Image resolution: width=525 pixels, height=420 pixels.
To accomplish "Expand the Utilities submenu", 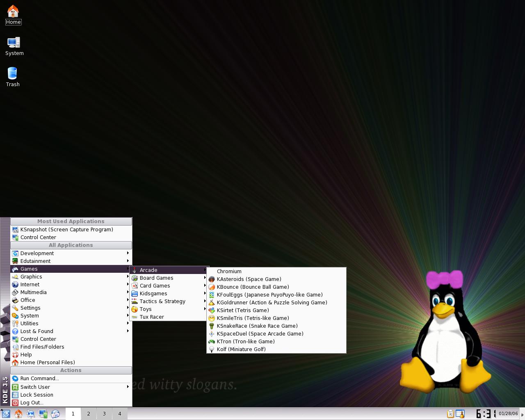I will [71, 324].
